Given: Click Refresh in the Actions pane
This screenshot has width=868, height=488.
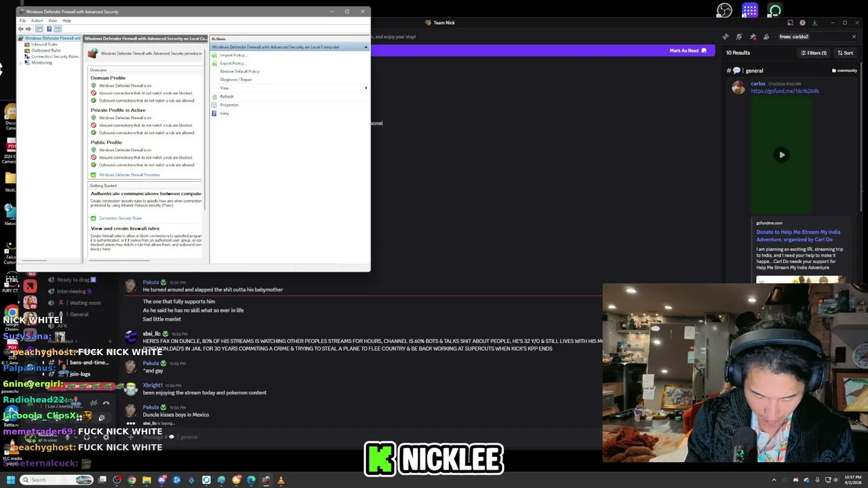Looking at the screenshot, I should [226, 96].
